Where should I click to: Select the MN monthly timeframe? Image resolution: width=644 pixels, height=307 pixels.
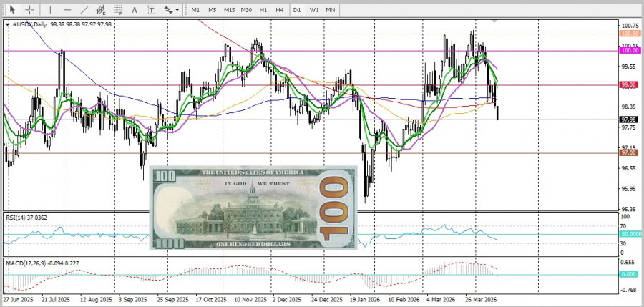coord(331,10)
